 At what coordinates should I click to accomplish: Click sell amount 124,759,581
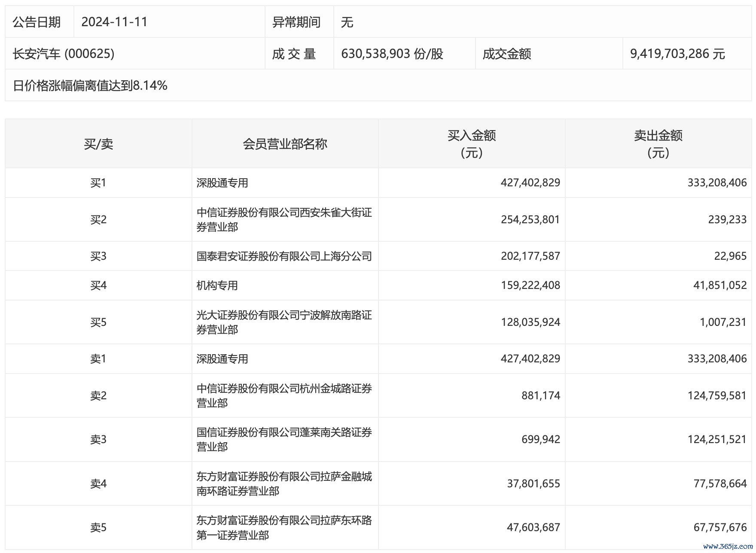[717, 395]
